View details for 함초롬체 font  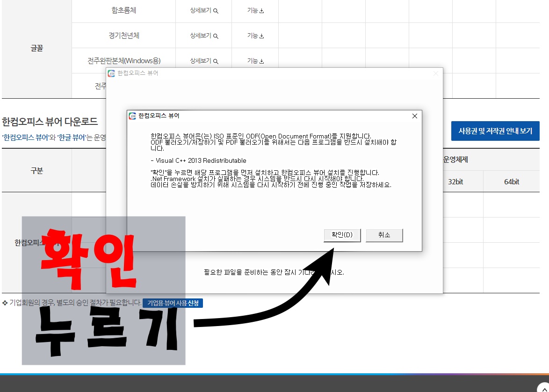(204, 10)
